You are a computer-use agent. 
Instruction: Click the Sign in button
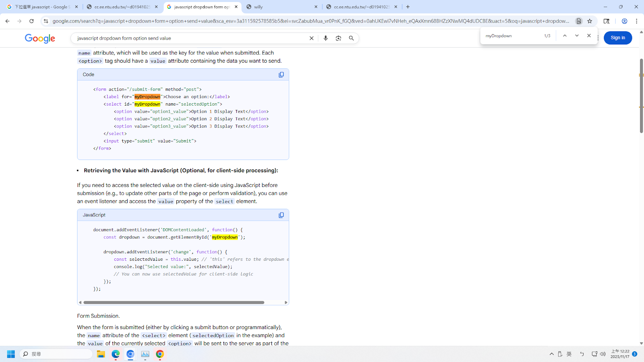pos(617,38)
